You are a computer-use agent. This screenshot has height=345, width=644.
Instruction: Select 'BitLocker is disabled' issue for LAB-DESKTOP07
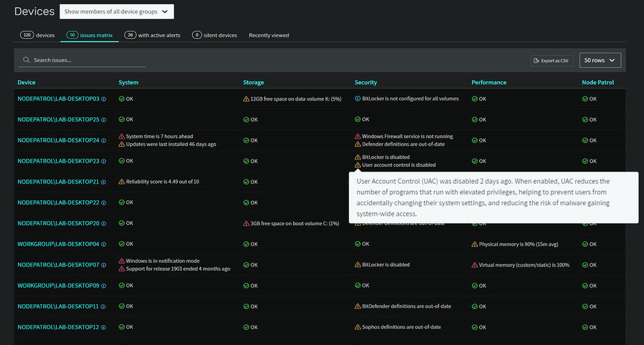[386, 265]
